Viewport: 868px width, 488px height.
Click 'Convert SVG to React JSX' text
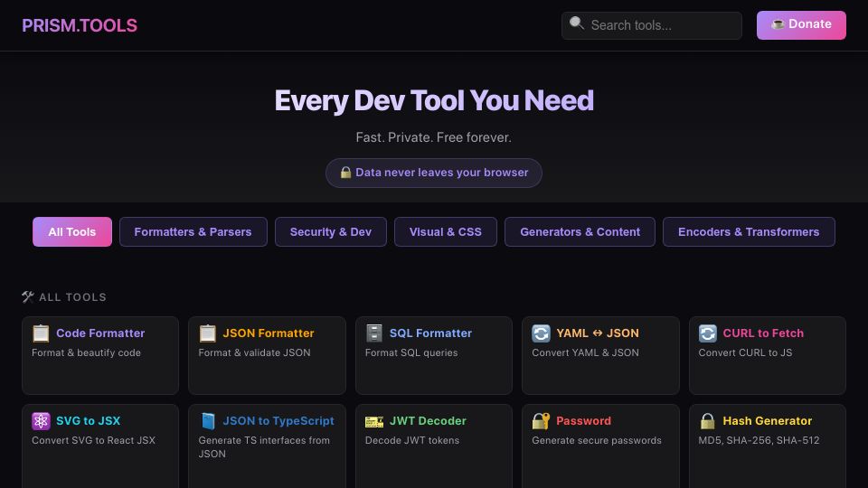93,440
